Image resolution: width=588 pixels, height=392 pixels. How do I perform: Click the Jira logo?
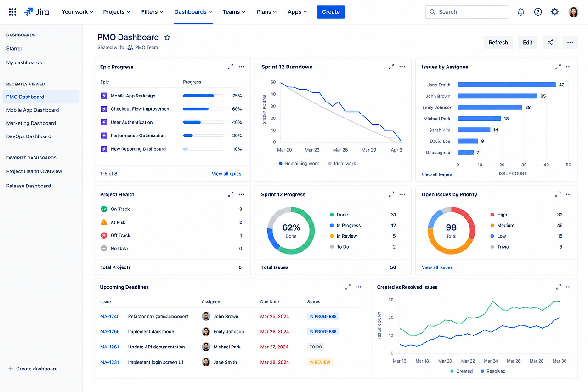point(37,12)
